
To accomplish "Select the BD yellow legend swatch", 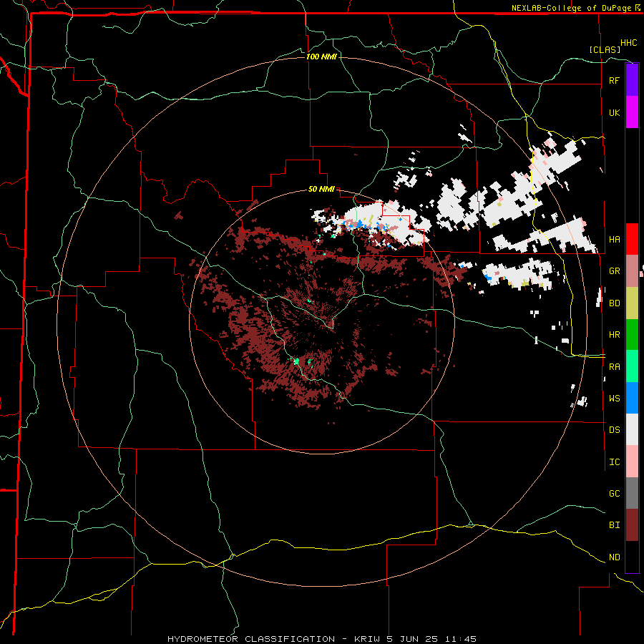I will click(632, 303).
